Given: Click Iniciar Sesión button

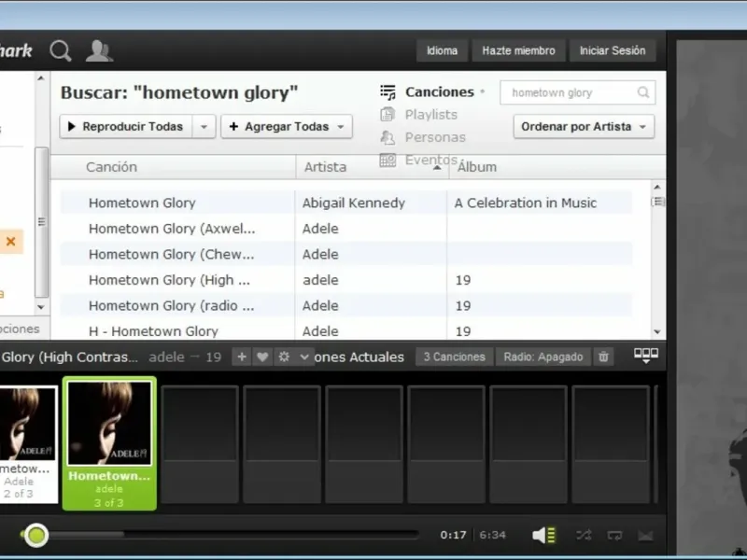Looking at the screenshot, I should pyautogui.click(x=613, y=50).
